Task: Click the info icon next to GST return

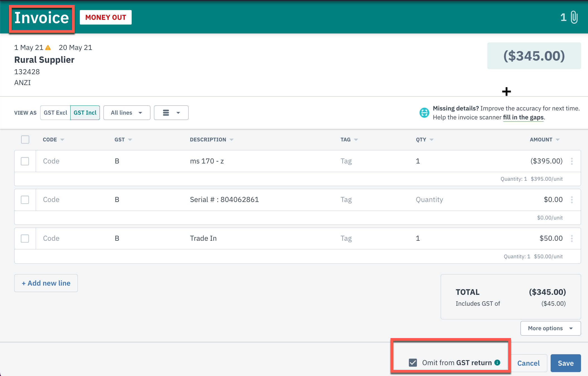Action: pyautogui.click(x=497, y=362)
